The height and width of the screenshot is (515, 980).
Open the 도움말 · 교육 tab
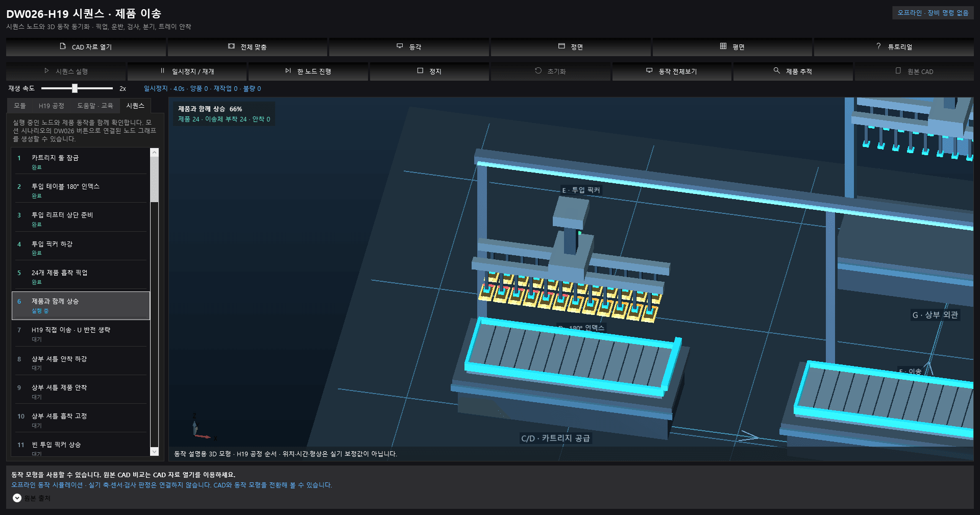pos(95,106)
